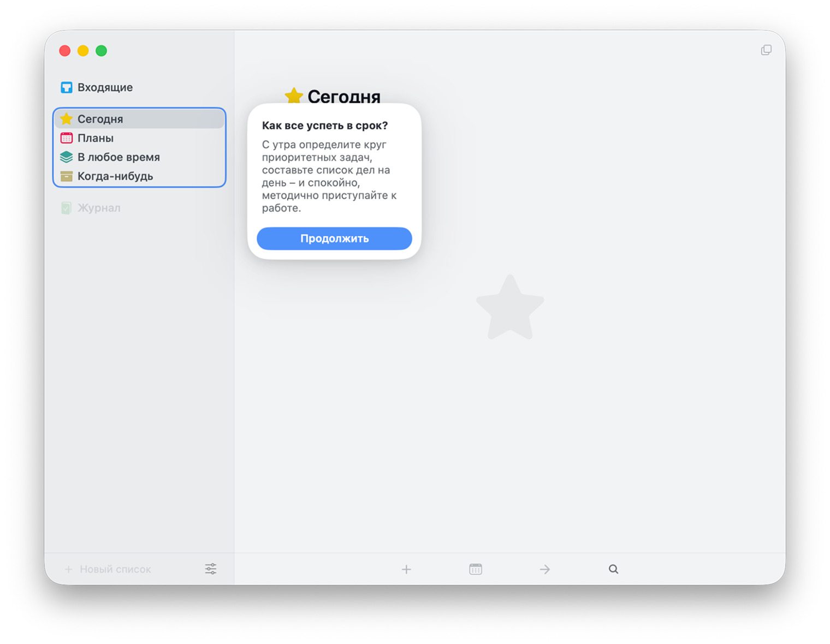
Task: Minimize window with yellow button
Action: (83, 51)
